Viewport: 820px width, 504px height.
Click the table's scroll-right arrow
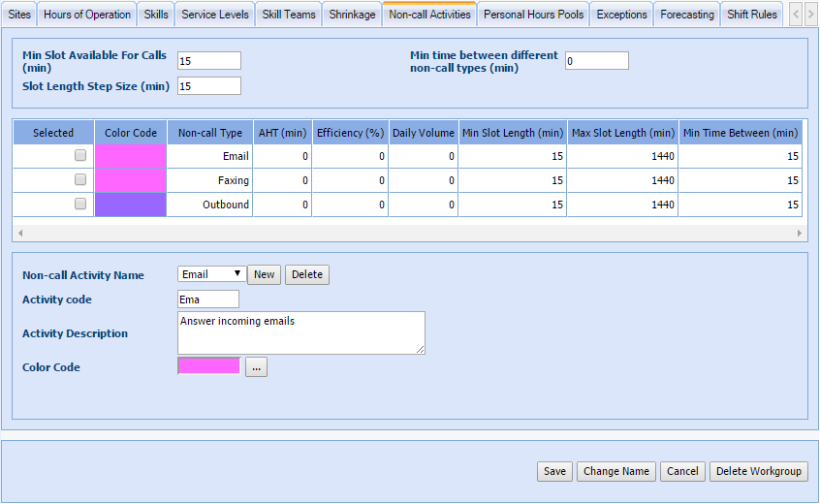pyautogui.click(x=800, y=234)
